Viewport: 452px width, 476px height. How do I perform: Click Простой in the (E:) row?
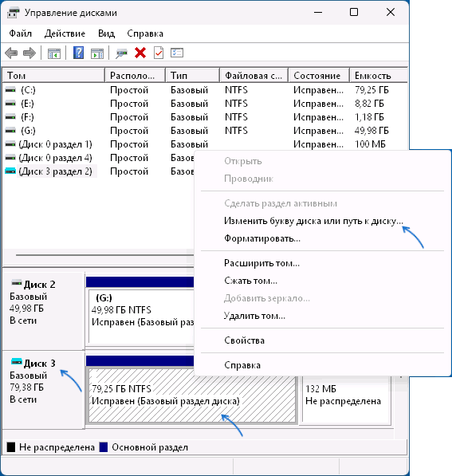click(x=129, y=104)
